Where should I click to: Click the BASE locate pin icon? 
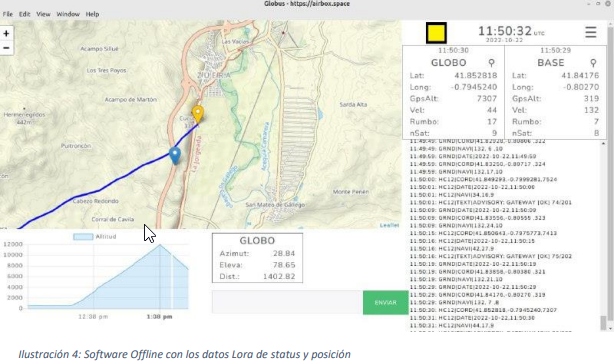593,63
